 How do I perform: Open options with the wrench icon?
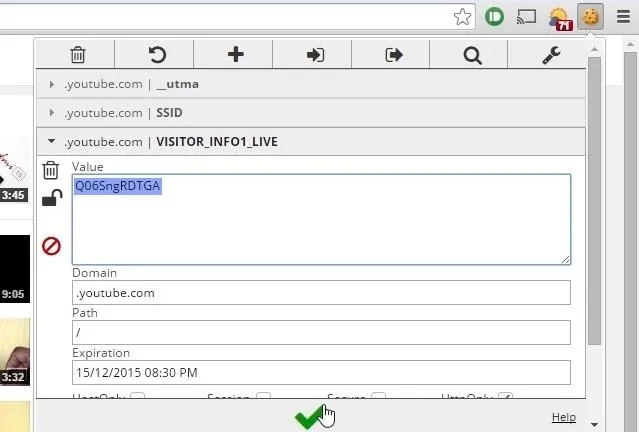(x=551, y=55)
